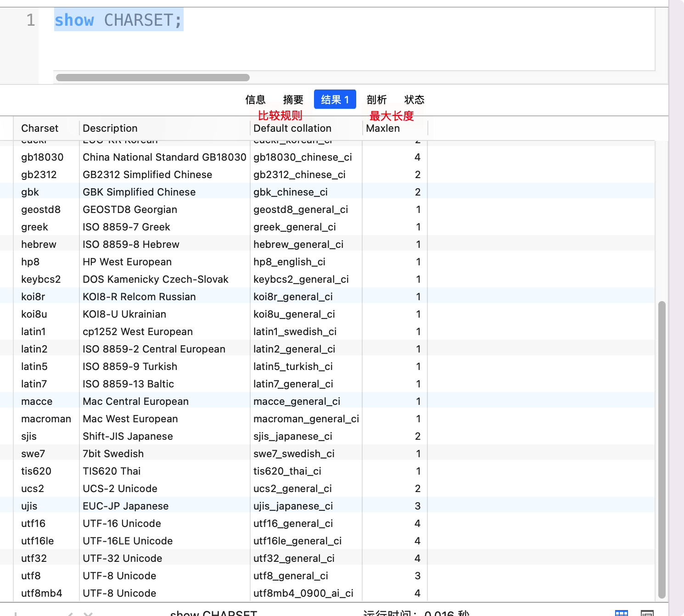Open the 剖析 tab
The image size is (684, 616).
[x=376, y=100]
